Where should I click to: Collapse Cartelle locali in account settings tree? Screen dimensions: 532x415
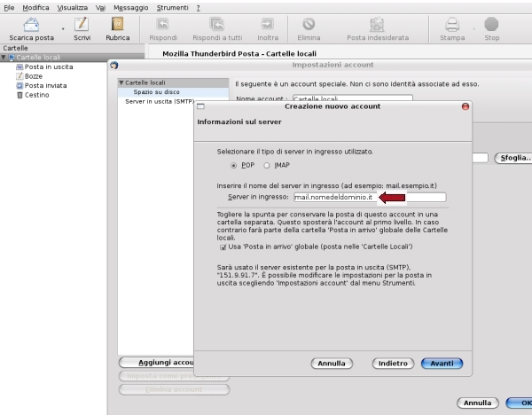pyautogui.click(x=121, y=82)
